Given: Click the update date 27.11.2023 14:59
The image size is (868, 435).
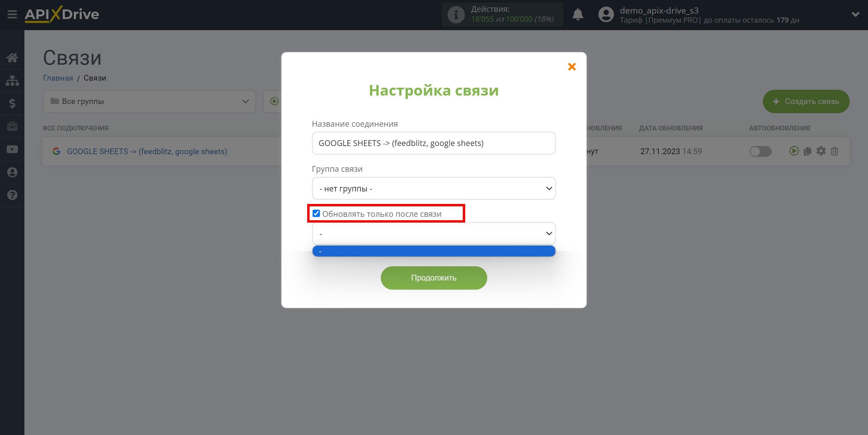Looking at the screenshot, I should pyautogui.click(x=671, y=151).
